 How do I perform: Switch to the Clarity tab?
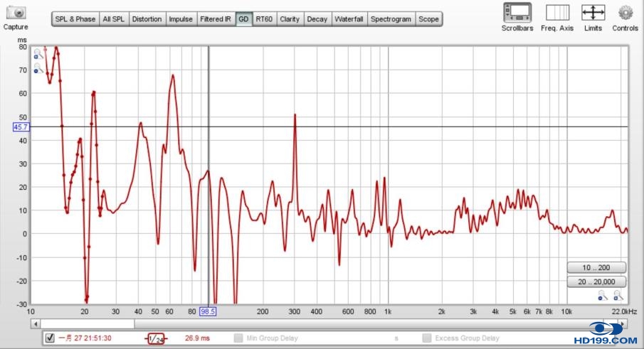click(x=290, y=19)
